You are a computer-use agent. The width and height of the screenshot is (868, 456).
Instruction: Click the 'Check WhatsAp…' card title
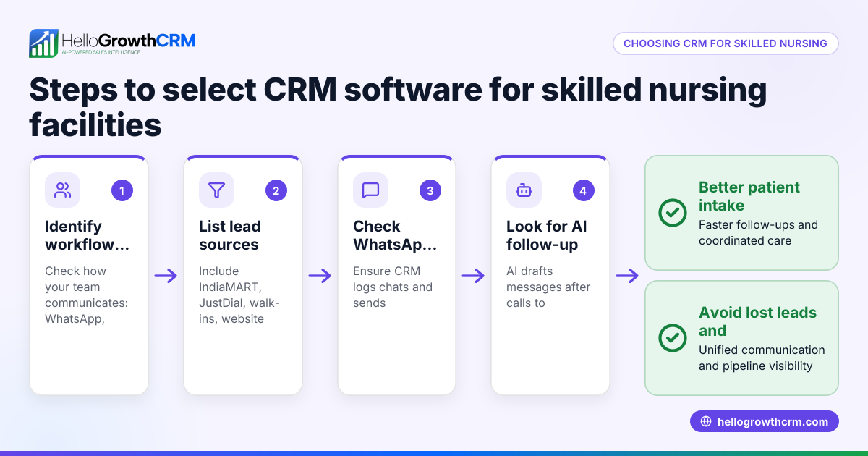point(395,235)
